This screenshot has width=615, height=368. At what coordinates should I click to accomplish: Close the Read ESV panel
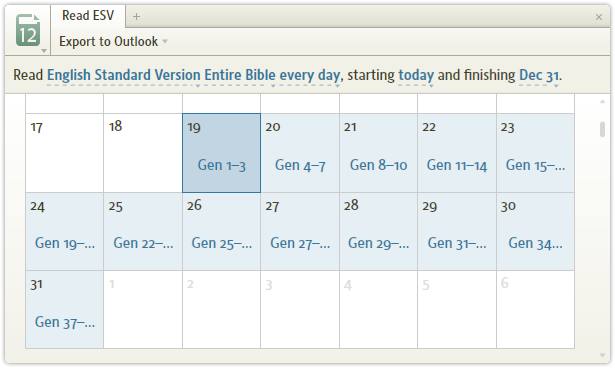599,17
